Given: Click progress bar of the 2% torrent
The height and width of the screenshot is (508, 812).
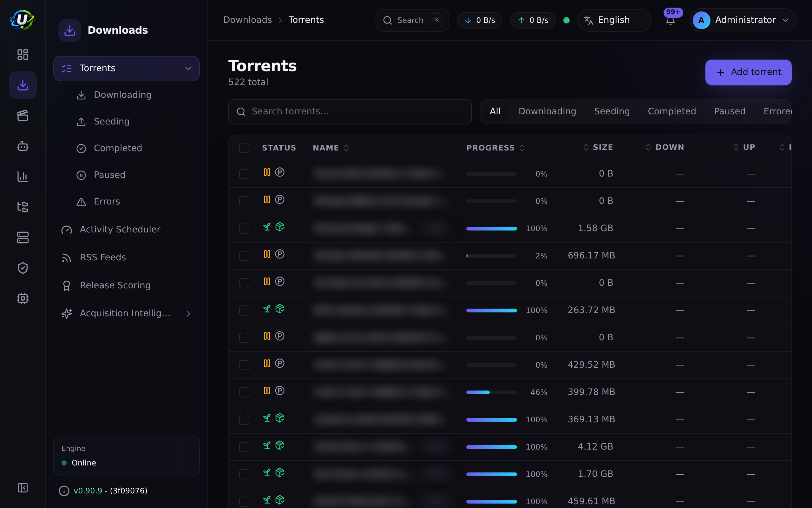Looking at the screenshot, I should coord(491,256).
